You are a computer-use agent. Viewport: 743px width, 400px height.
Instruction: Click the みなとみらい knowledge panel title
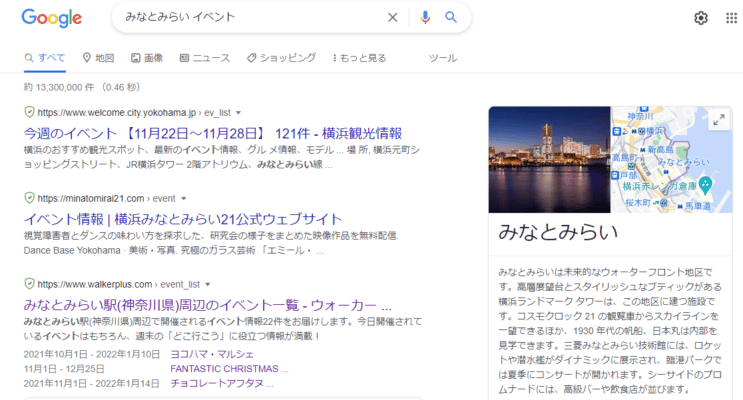tap(558, 232)
